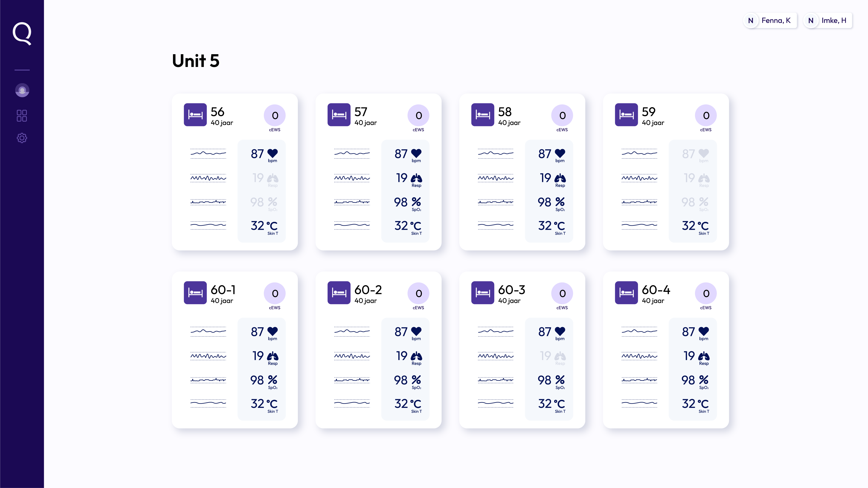Screen dimensions: 868x488
Task: Open the user profile avatar in sidebar
Action: pyautogui.click(x=22, y=90)
